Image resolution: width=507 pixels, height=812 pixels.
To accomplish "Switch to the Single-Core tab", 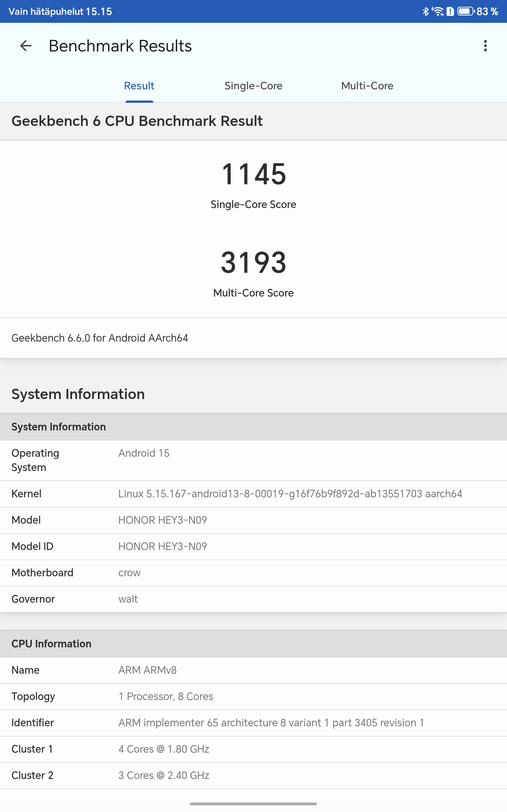I will [x=253, y=86].
